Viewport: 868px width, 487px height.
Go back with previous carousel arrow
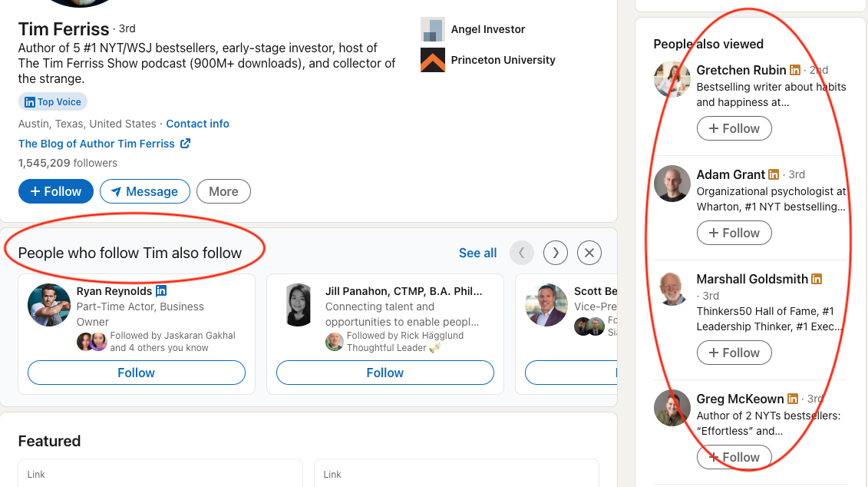tap(522, 253)
